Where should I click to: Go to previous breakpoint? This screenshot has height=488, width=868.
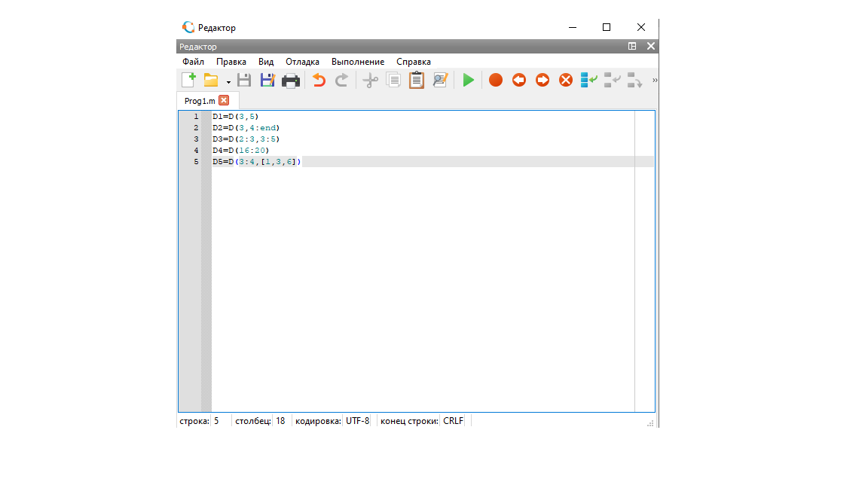pyautogui.click(x=519, y=80)
